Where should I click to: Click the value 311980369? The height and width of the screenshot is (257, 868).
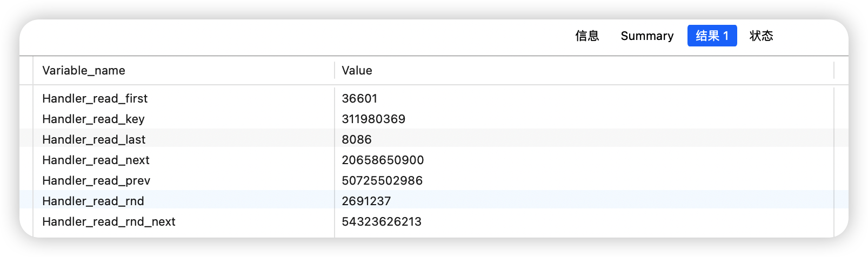373,119
